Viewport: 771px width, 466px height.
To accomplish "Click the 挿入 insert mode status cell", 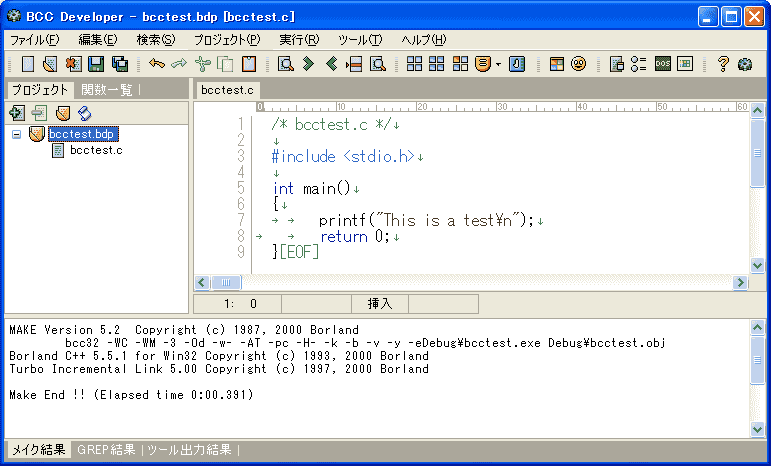I will (380, 303).
